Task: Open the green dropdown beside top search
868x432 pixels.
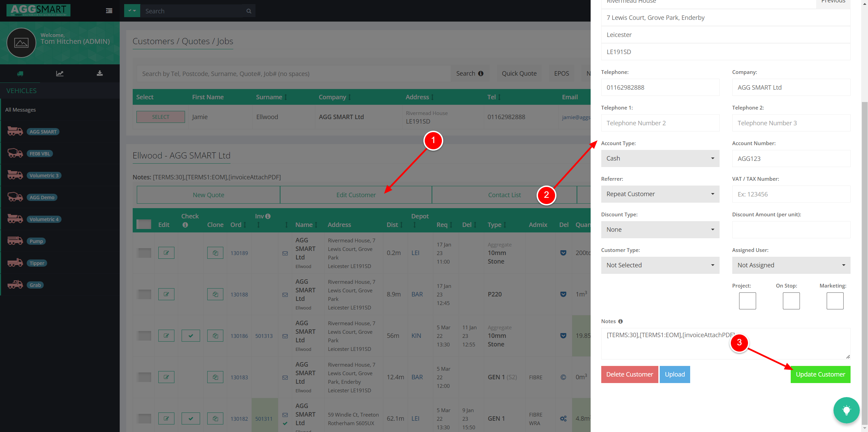Action: 132,11
